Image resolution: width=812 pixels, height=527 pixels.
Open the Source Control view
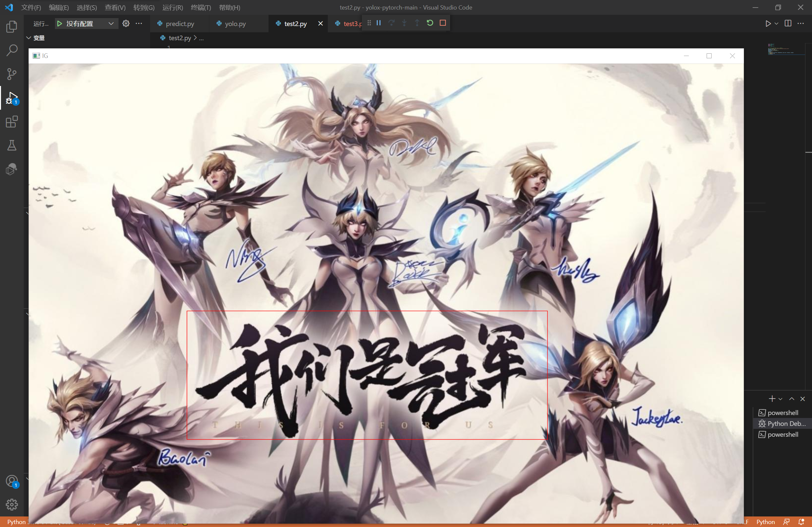(12, 74)
